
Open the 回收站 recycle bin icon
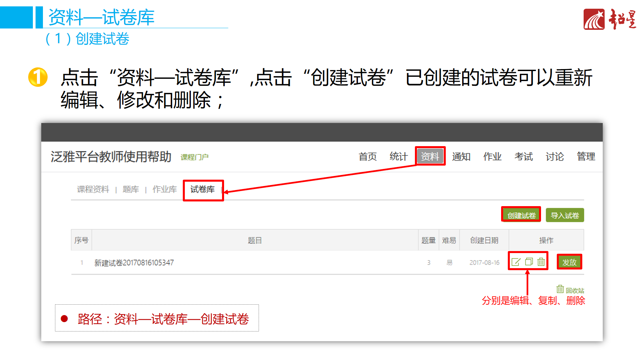tap(560, 289)
